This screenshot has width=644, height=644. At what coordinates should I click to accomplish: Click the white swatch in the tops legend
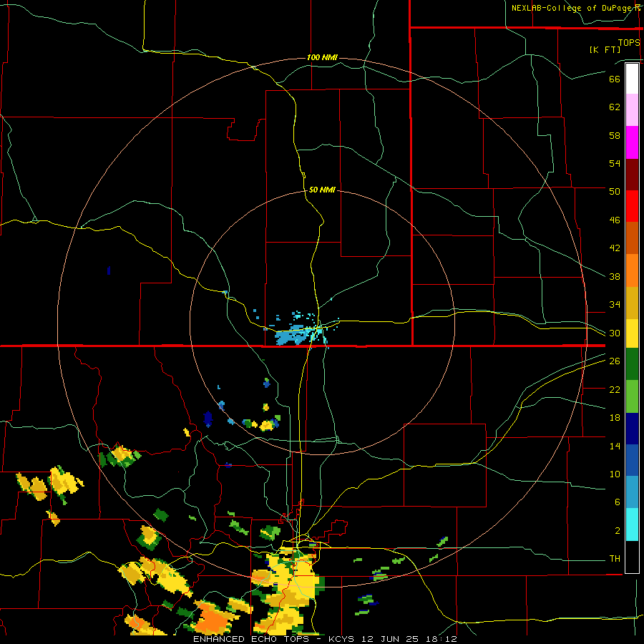pos(632,79)
